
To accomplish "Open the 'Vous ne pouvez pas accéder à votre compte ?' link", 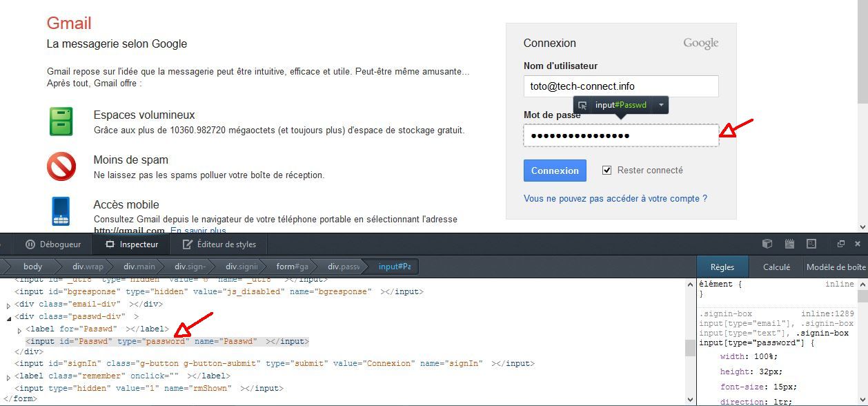I will pyautogui.click(x=615, y=199).
